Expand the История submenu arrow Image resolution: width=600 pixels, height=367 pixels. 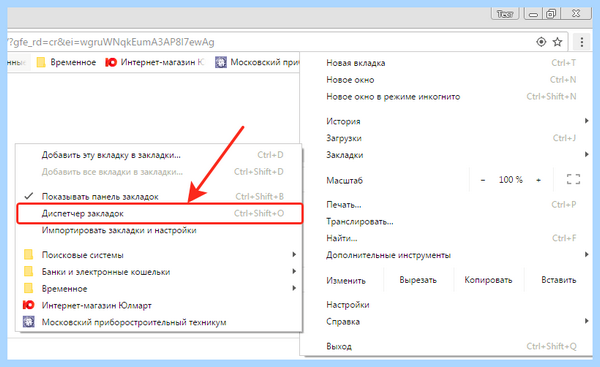[586, 121]
